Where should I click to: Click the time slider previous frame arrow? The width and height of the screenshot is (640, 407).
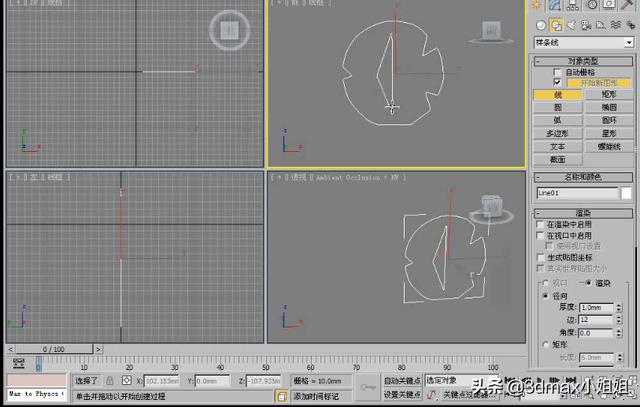(x=11, y=349)
